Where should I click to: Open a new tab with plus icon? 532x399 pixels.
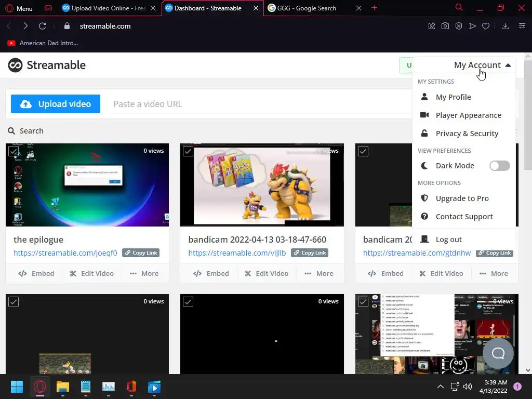tap(374, 8)
